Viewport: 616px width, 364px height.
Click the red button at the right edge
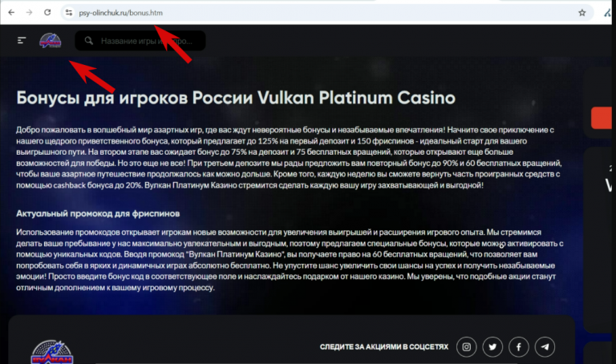point(602,117)
